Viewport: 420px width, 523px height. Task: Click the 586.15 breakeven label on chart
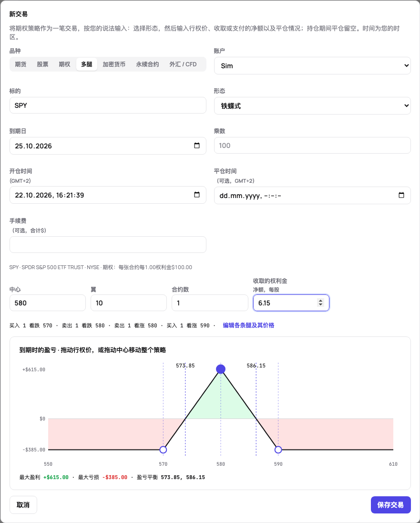pyautogui.click(x=256, y=366)
